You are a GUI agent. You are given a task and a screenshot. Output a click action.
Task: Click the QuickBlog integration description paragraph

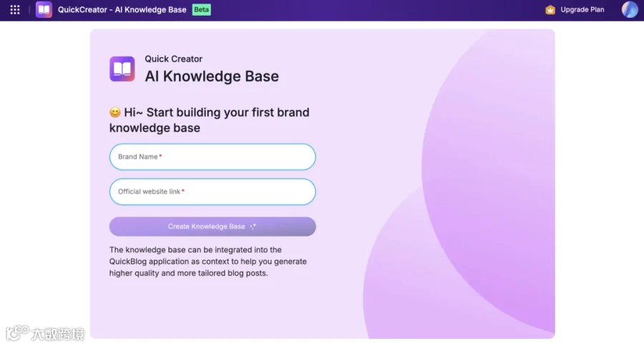[208, 262]
